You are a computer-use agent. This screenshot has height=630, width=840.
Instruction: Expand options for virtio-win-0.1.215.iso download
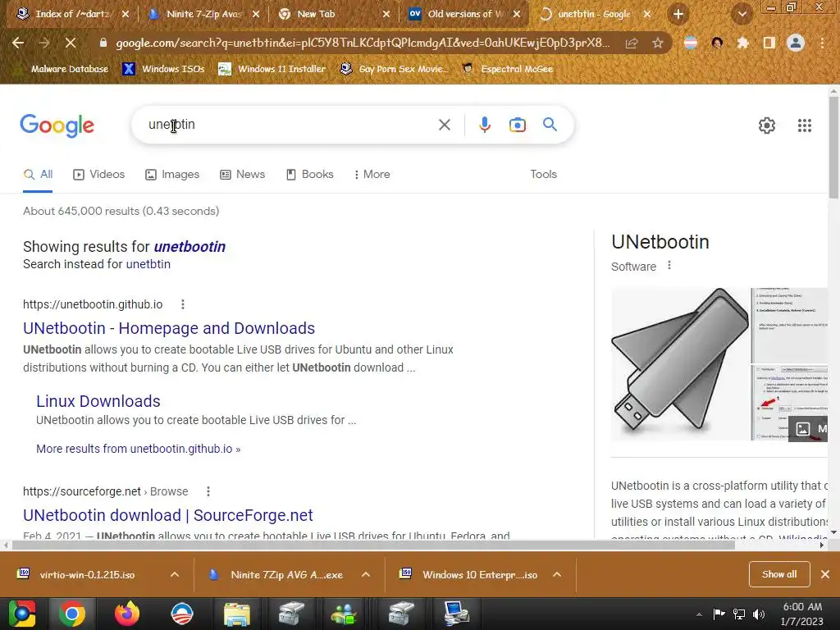(x=175, y=574)
